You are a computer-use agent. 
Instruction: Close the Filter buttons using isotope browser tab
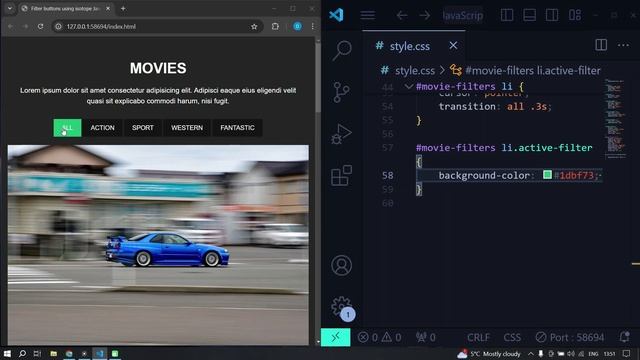[x=108, y=9]
